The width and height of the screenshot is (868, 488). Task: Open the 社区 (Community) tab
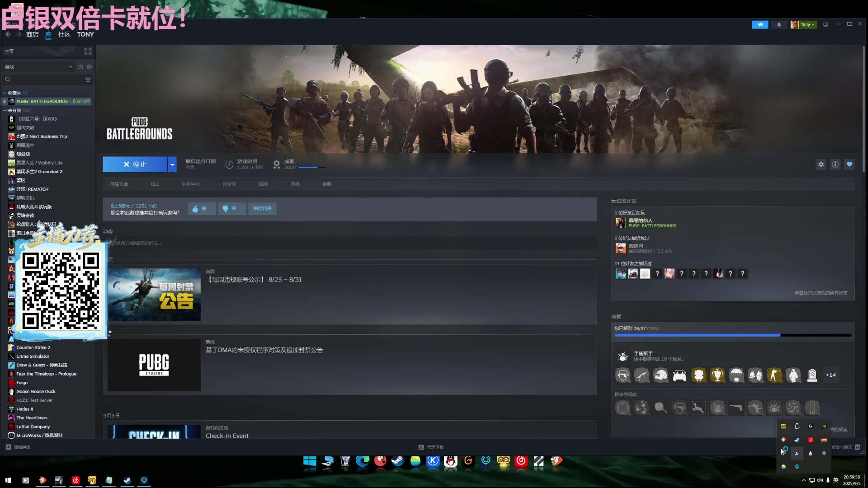pos(64,34)
